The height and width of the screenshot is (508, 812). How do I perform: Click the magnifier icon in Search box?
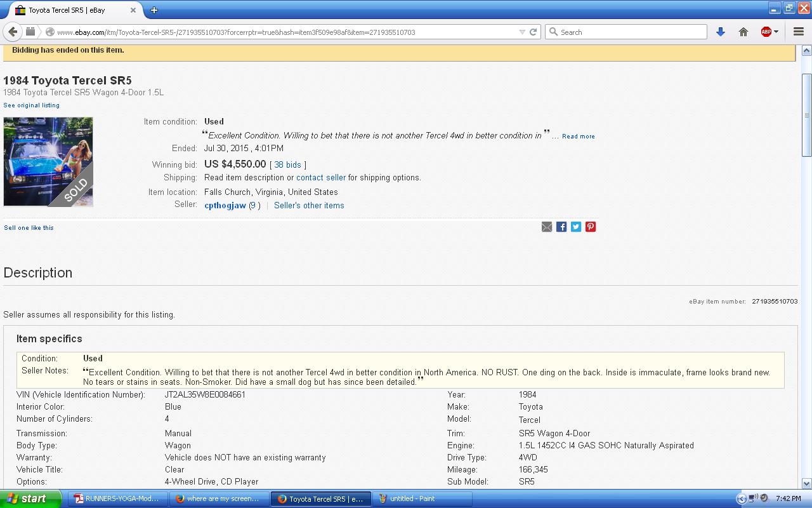pos(553,32)
